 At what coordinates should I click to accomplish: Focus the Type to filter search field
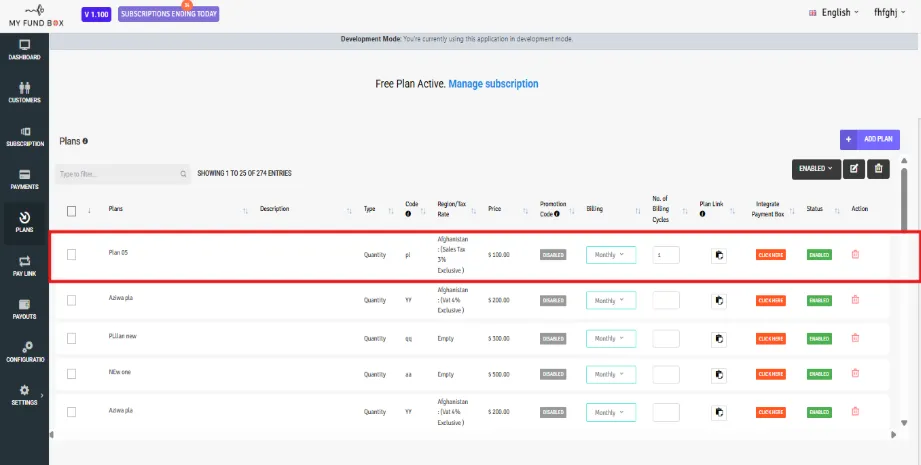123,174
